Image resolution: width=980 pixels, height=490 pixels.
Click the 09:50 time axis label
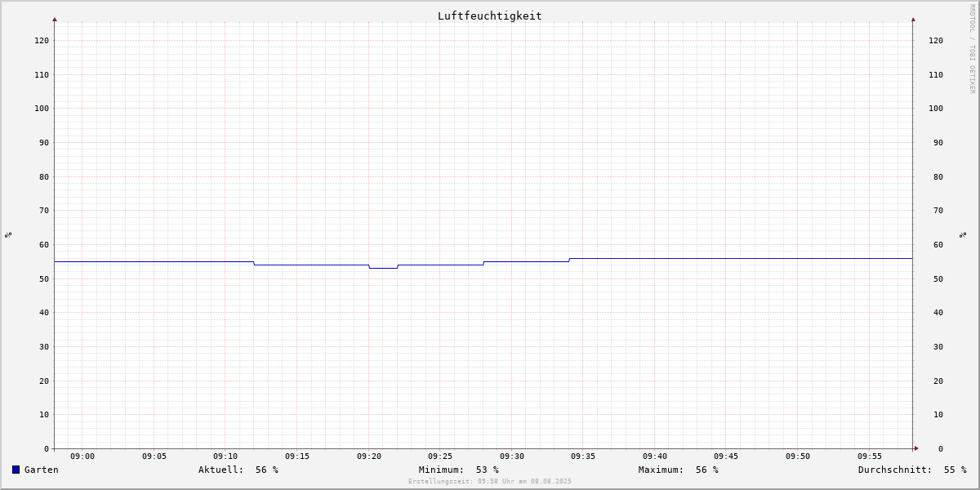click(798, 457)
